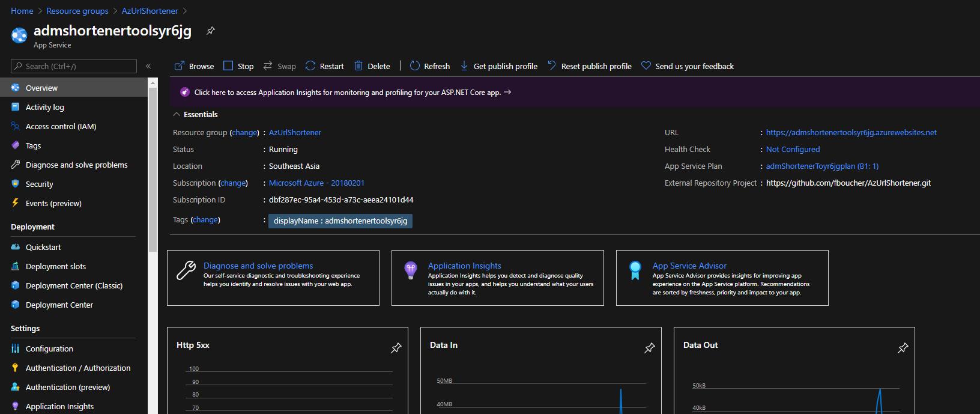This screenshot has width=980, height=414.
Task: Click Send us your feedback
Action: click(688, 66)
